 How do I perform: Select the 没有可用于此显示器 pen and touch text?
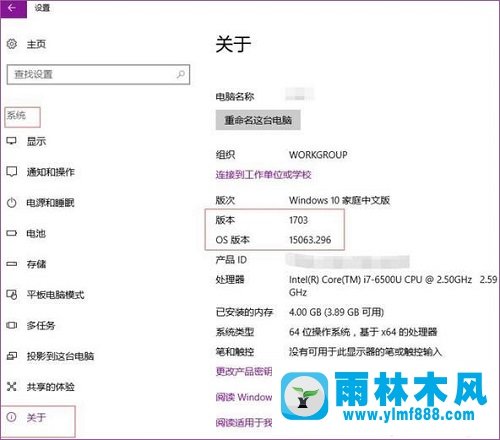point(365,351)
